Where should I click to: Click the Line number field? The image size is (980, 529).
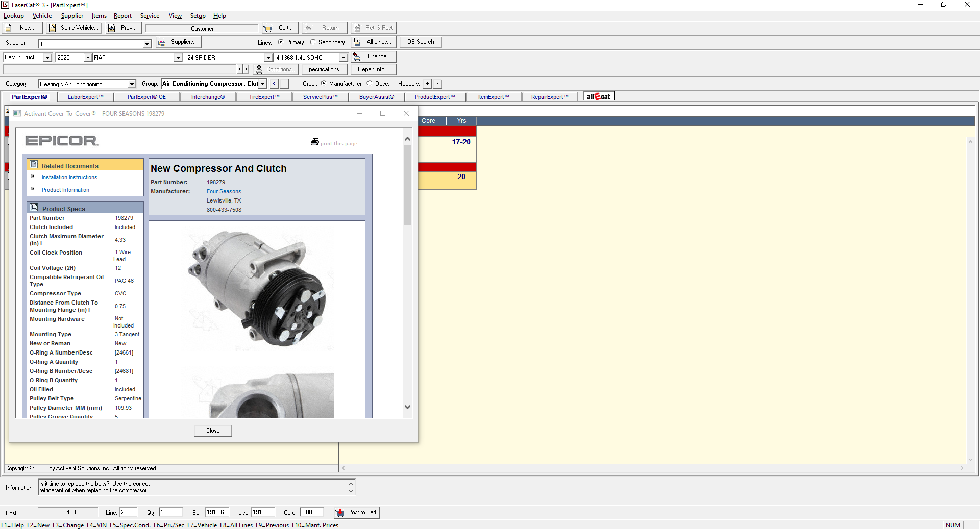pyautogui.click(x=128, y=512)
